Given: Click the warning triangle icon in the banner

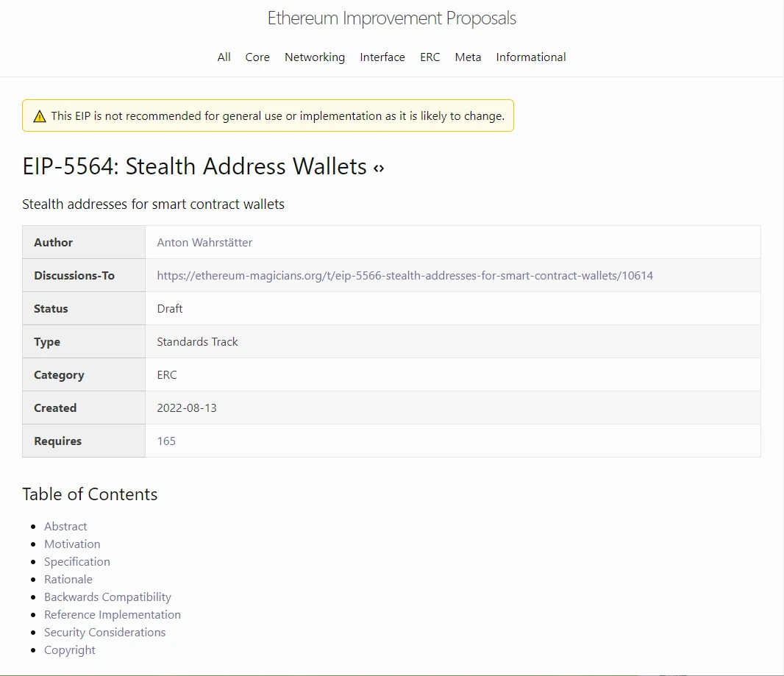Looking at the screenshot, I should [40, 116].
